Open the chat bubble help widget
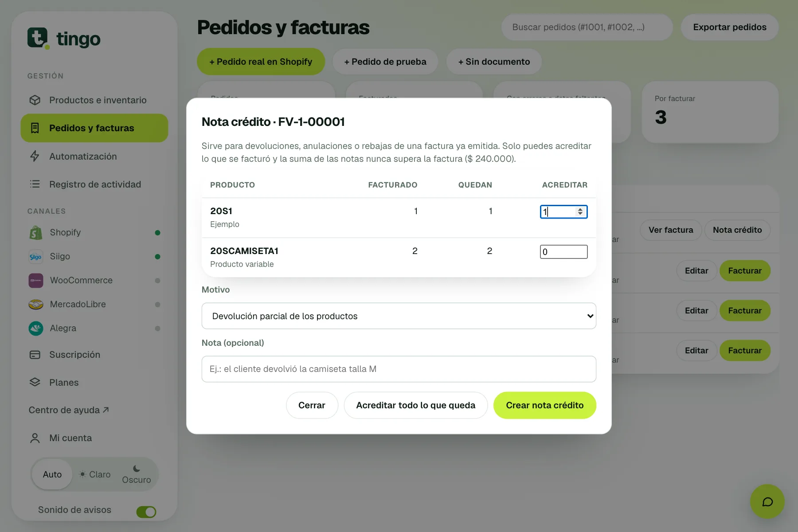Screen dimensions: 798x532 [767, 501]
